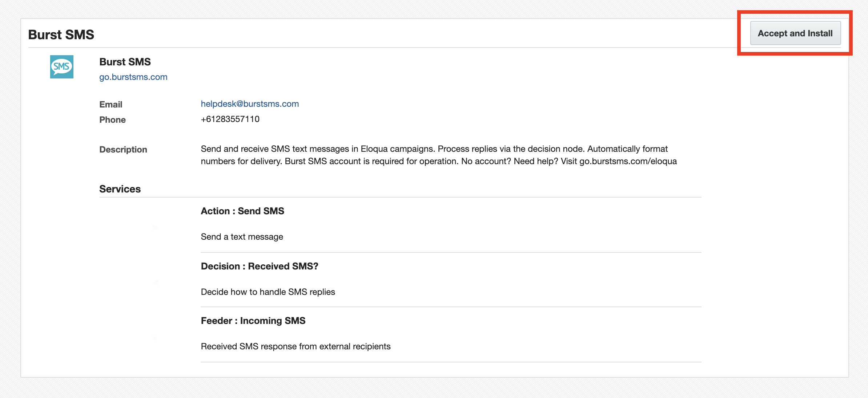Viewport: 868px width, 398px height.
Task: Select the Action : Send SMS service
Action: click(x=242, y=211)
